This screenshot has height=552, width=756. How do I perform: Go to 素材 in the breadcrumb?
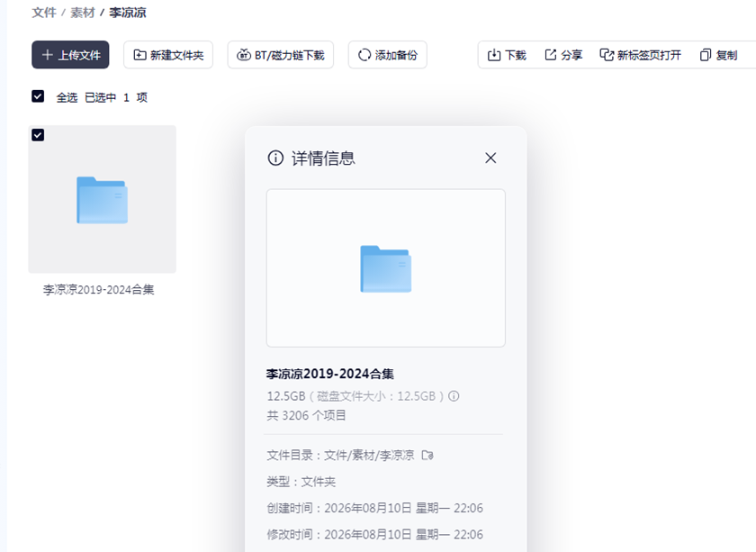(83, 13)
